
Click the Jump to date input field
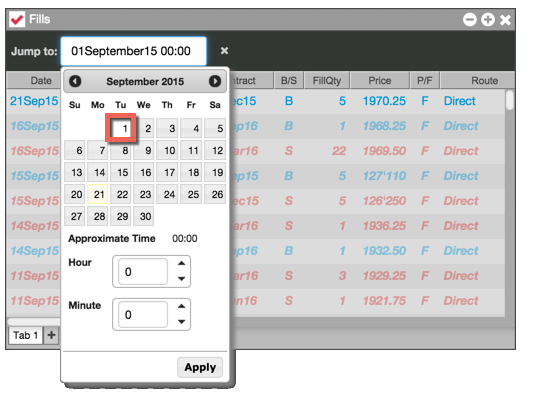tap(133, 51)
